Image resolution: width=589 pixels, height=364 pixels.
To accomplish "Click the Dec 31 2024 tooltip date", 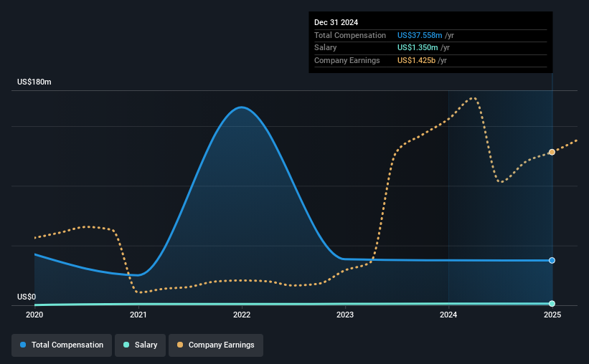I will point(336,22).
